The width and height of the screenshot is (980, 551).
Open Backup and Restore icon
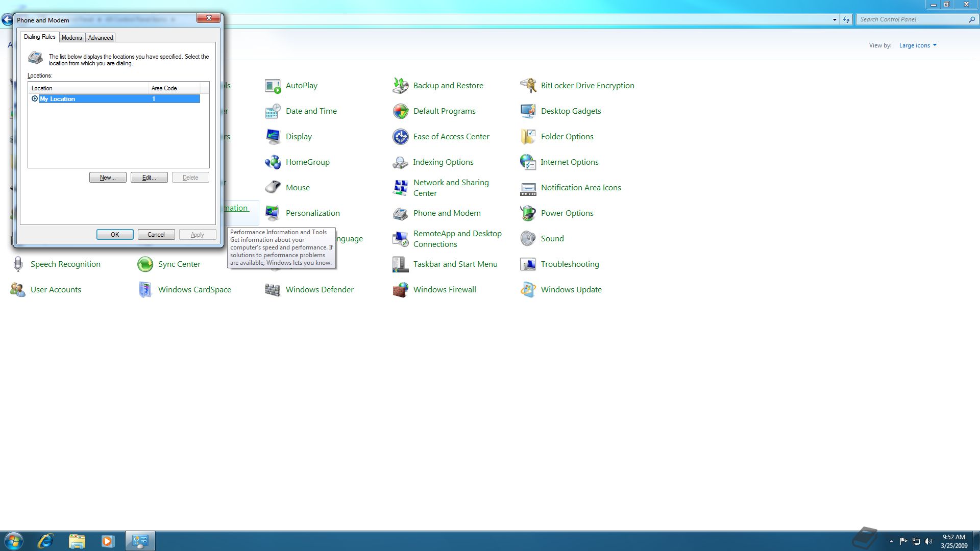click(x=400, y=86)
